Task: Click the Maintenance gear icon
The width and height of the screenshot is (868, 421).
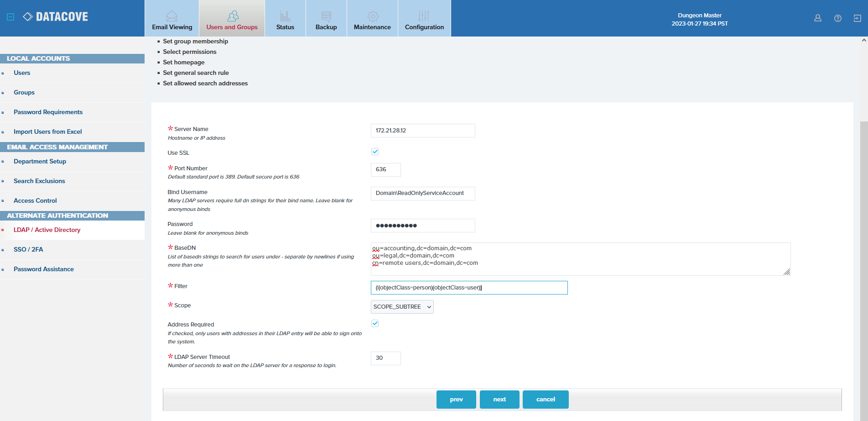Action: click(373, 16)
